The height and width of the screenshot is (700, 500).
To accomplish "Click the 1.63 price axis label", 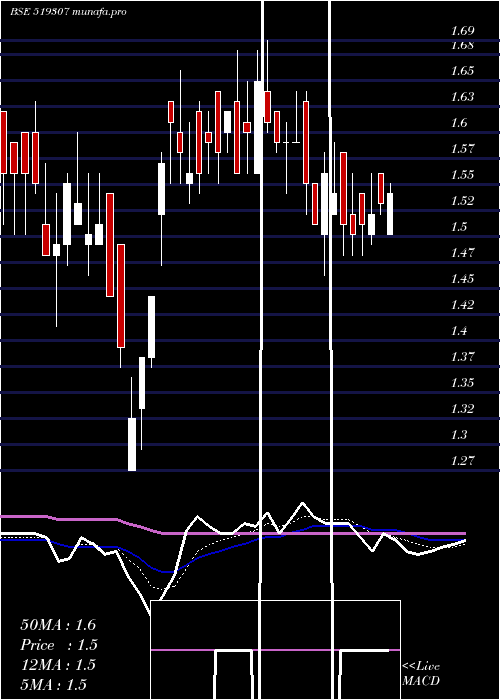I will (462, 96).
